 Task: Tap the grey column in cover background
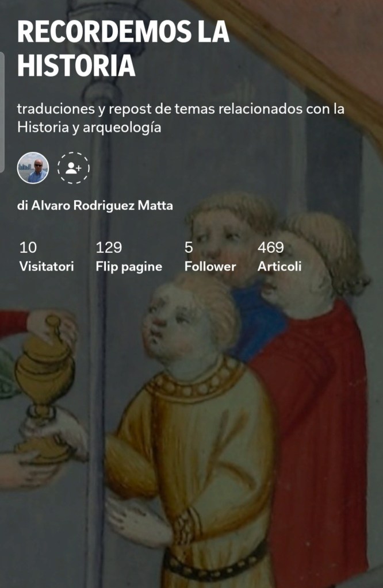[x=98, y=263]
